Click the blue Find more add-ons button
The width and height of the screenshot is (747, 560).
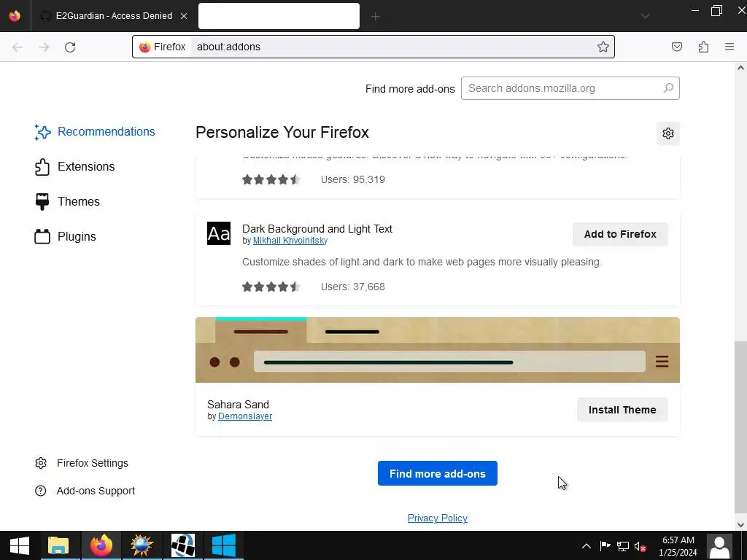pyautogui.click(x=438, y=473)
